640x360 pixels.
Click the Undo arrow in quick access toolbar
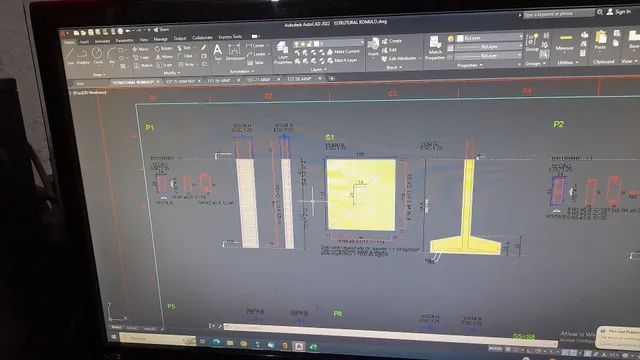(x=128, y=31)
